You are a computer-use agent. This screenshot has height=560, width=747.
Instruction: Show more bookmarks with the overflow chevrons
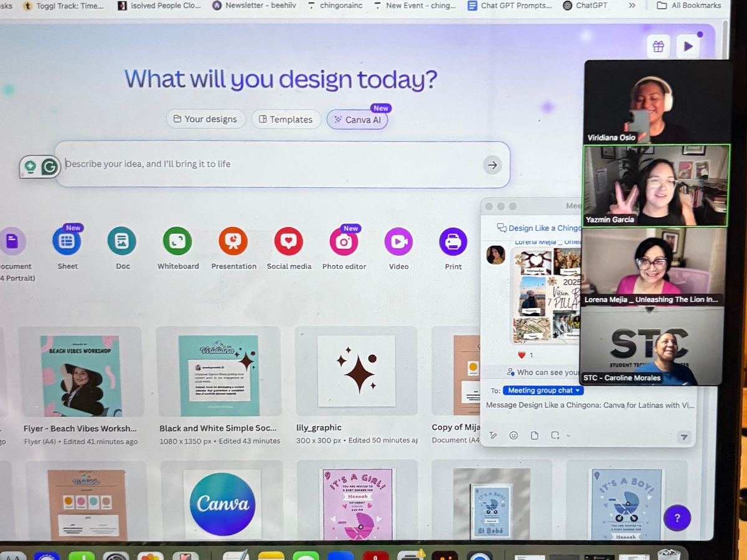pos(632,5)
